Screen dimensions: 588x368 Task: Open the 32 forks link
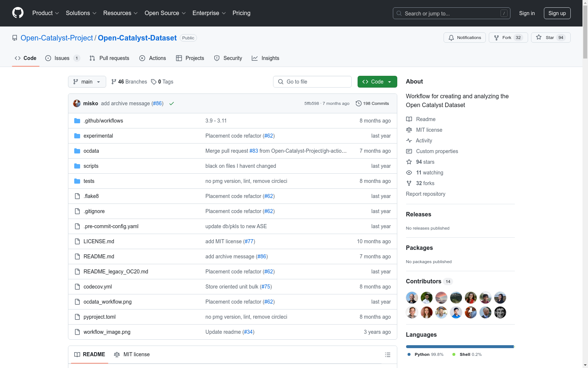(x=425, y=183)
